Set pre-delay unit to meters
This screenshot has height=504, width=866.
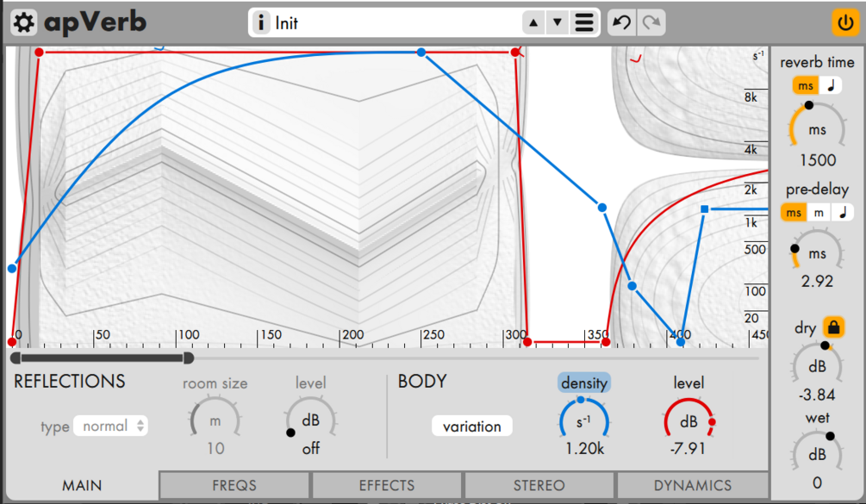819,213
